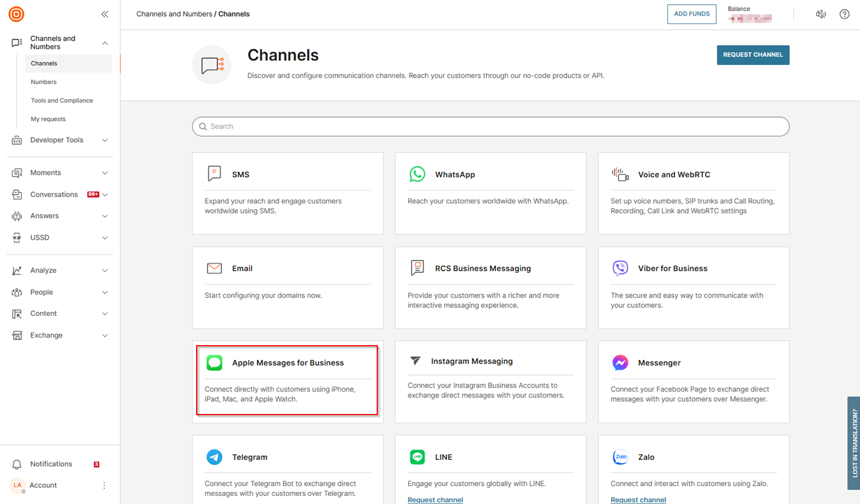Expand the USSD chevron
This screenshot has width=860, height=504.
pos(105,237)
